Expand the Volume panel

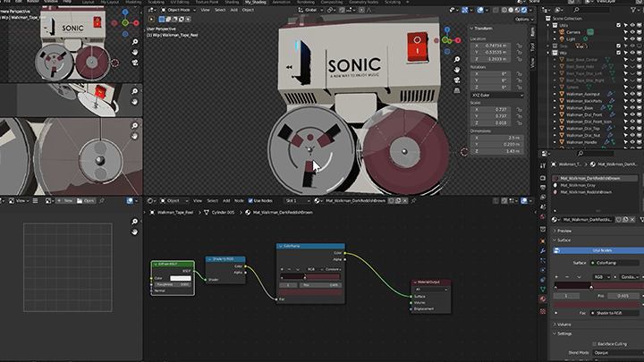562,324
